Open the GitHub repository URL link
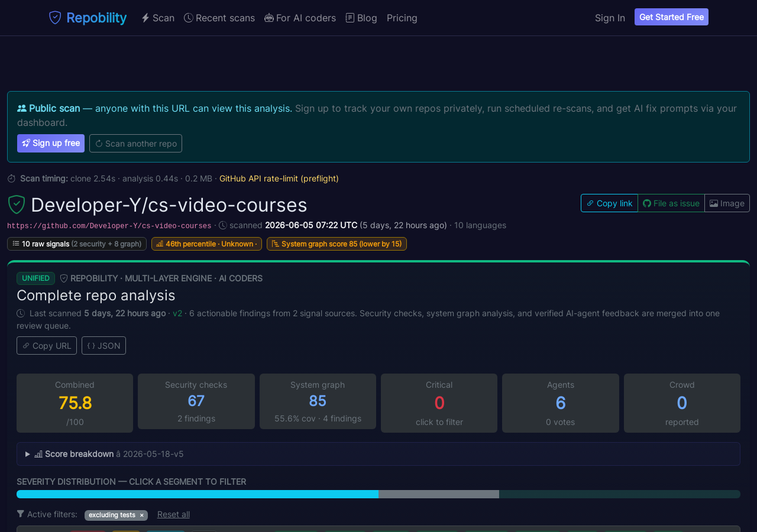Screen dimensions: 757x532 pos(109,226)
